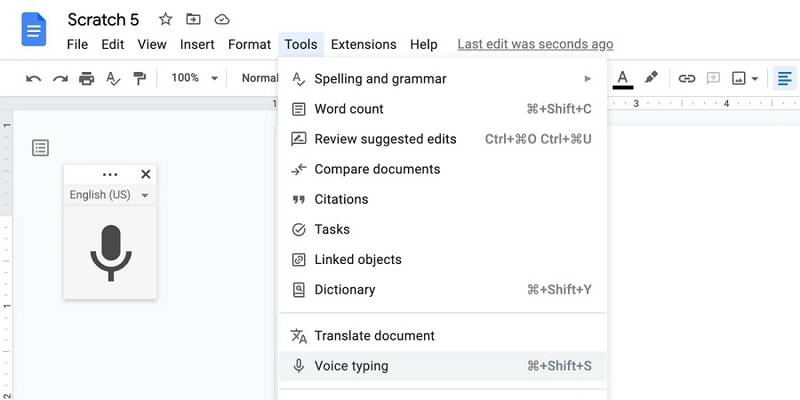Click the insert image icon
Viewport: 800px width, 400px height.
click(x=738, y=78)
